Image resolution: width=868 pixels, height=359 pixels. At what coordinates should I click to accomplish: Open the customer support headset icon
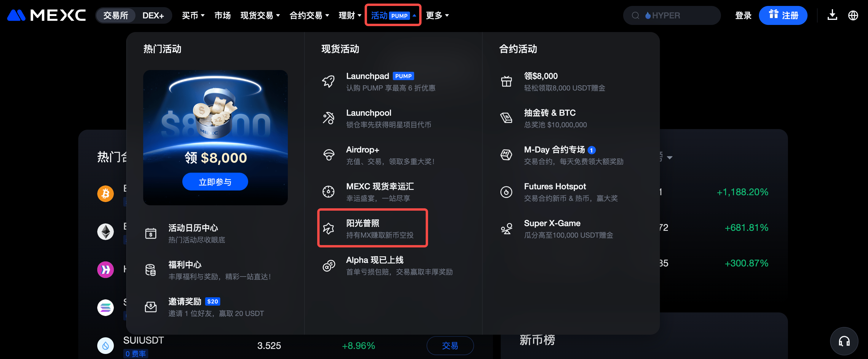point(844,341)
